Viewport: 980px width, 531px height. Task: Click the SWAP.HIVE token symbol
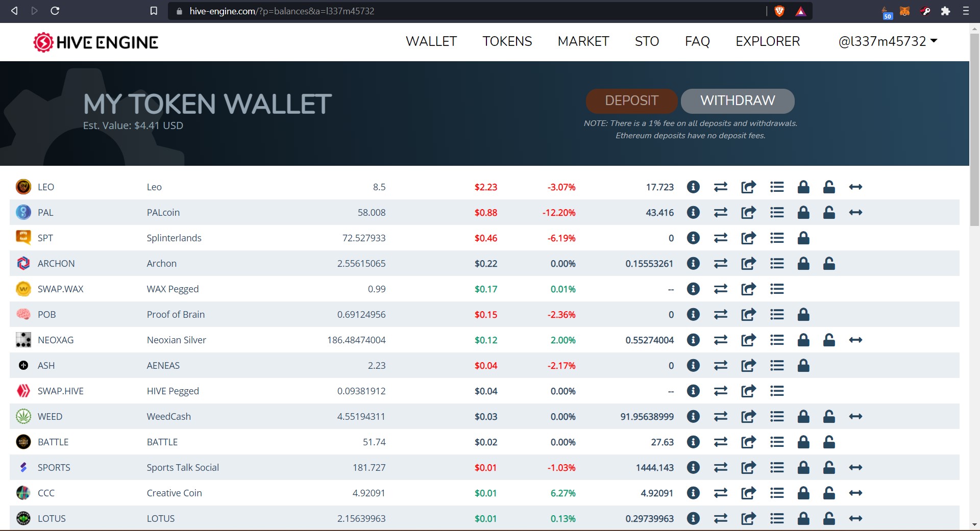61,391
